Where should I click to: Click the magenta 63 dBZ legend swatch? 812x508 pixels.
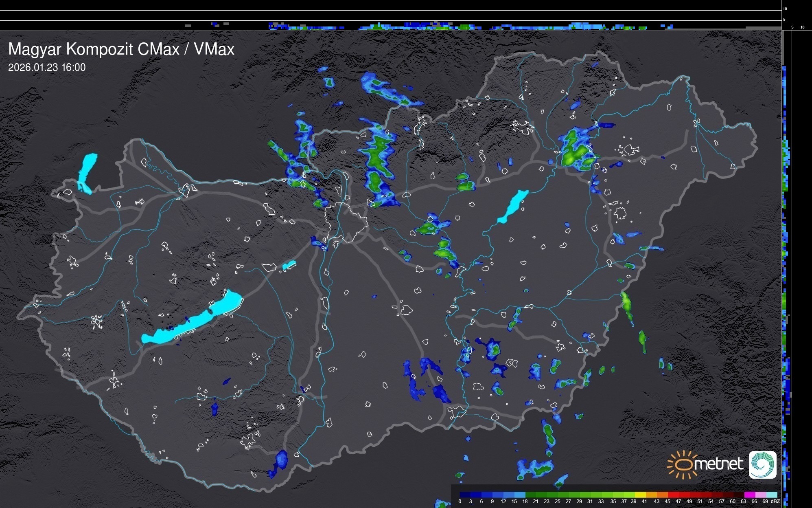point(749,495)
